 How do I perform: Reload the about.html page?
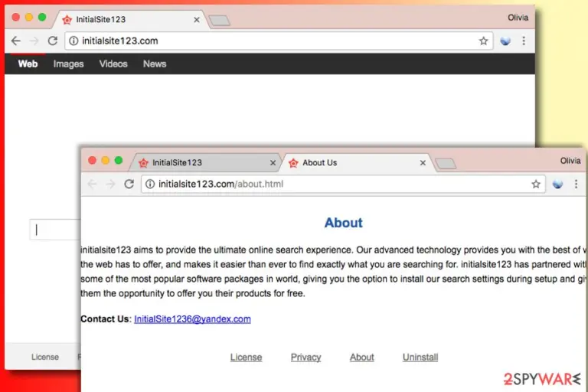[129, 184]
